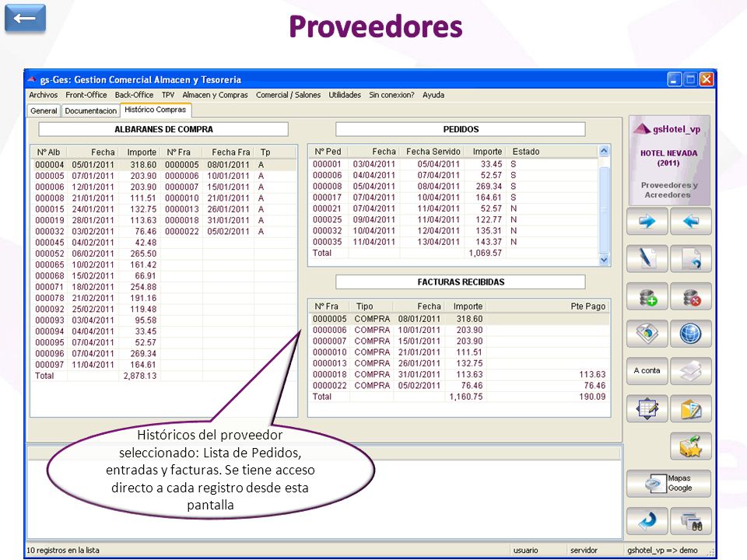Viewport: 747px width, 560px height.
Task: Select pedido row 000001
Action: [x=454, y=164]
